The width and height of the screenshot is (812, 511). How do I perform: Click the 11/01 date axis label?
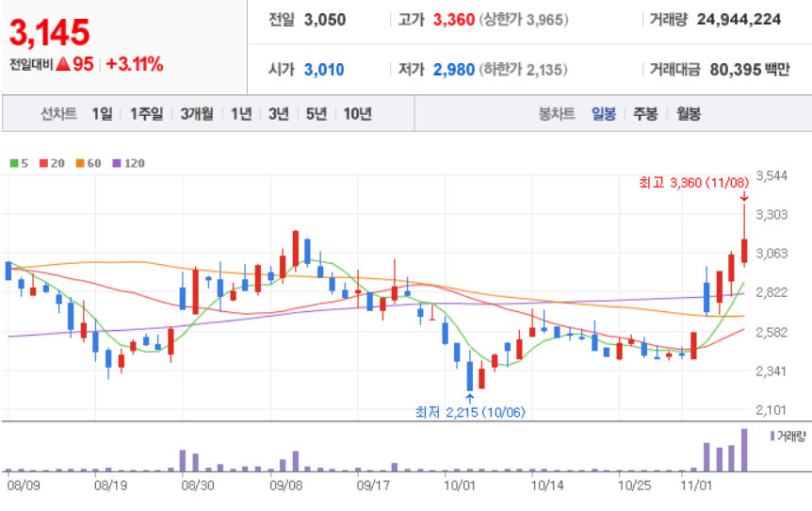(697, 486)
